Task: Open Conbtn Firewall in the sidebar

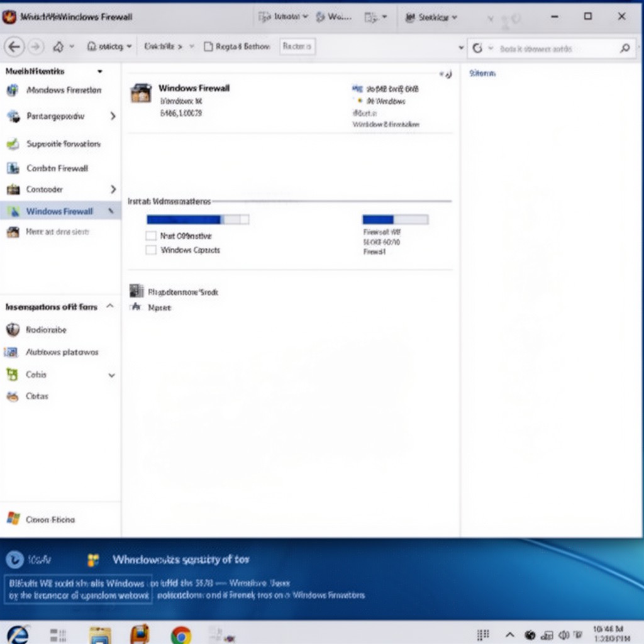Action: click(57, 168)
